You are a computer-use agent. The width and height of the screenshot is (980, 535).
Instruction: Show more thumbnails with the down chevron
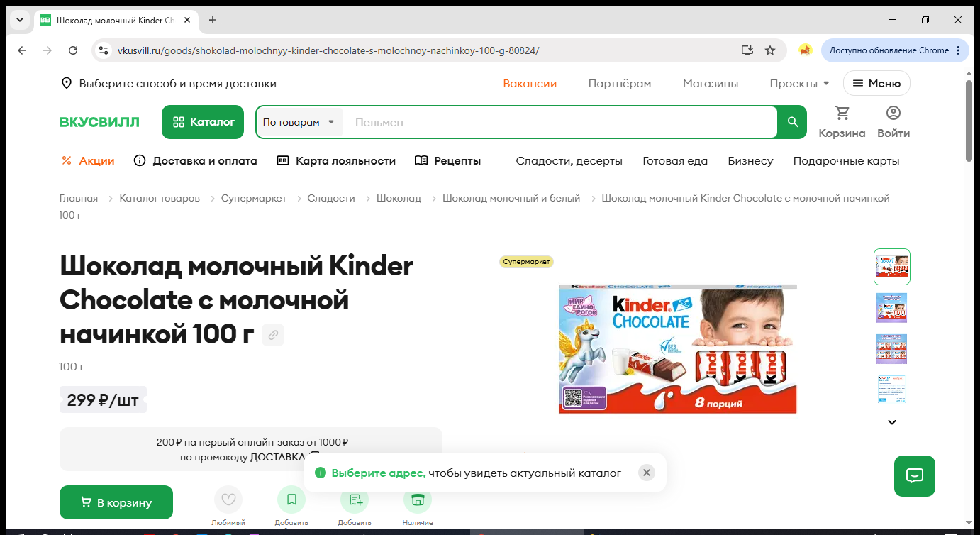pyautogui.click(x=892, y=422)
